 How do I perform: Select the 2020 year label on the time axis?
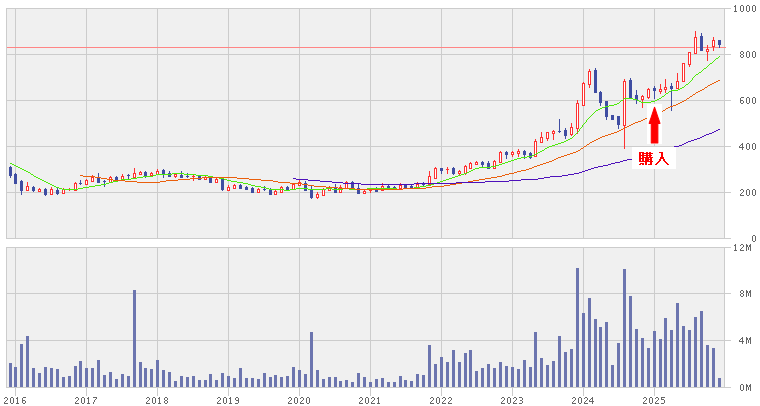(299, 400)
